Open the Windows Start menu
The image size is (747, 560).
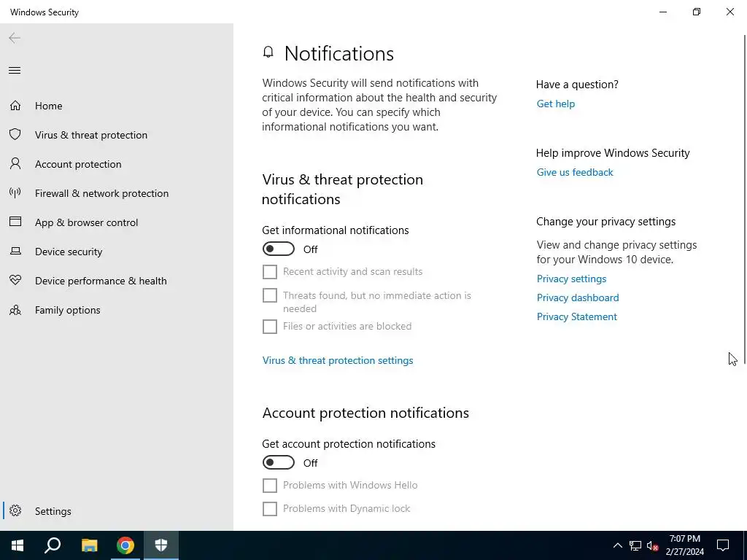[x=18, y=545]
